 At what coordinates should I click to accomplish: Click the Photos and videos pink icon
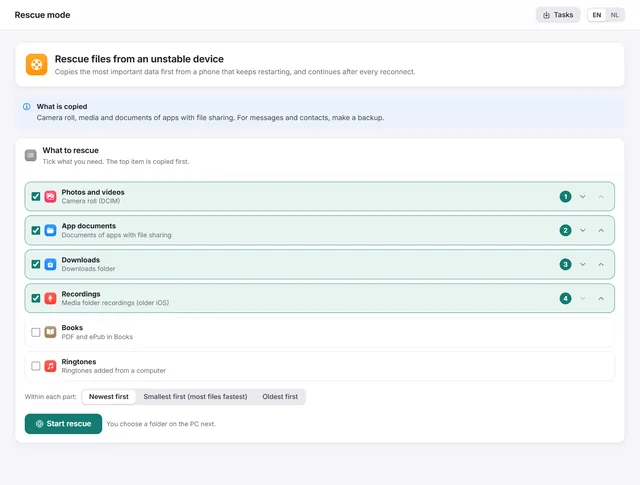50,196
